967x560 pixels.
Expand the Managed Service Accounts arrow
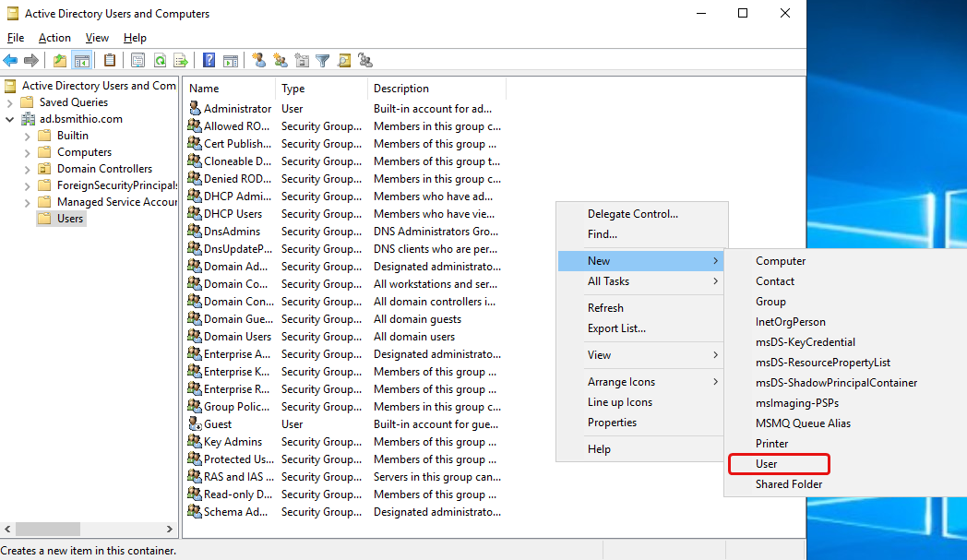tap(27, 202)
